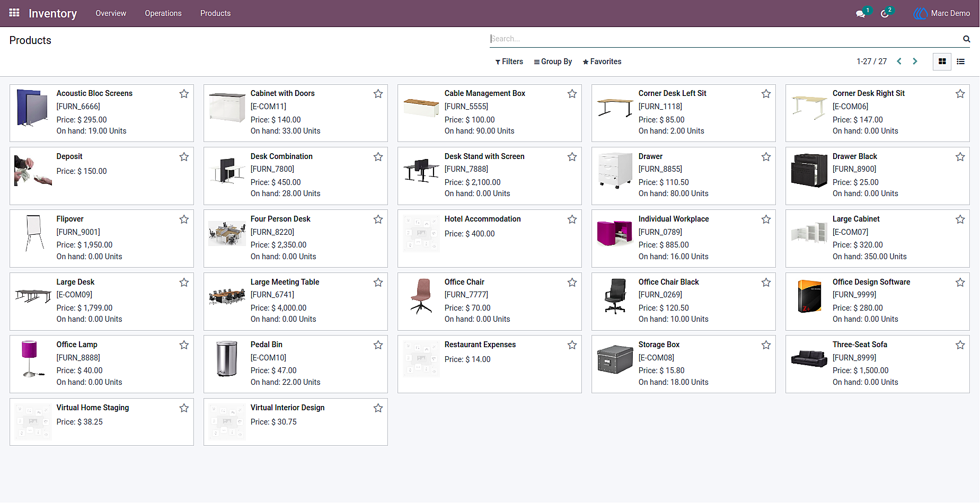Go to the previous page arrow

click(x=899, y=61)
